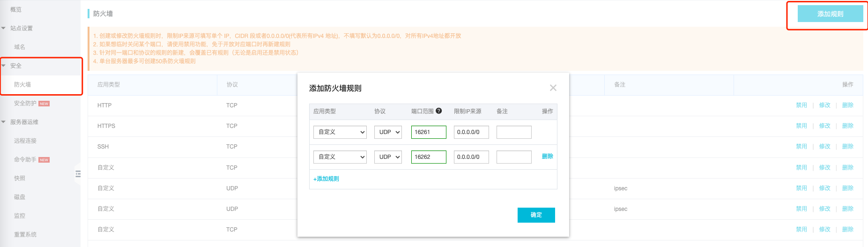Click +添加规则 link in dialog
The width and height of the screenshot is (868, 247).
[326, 179]
